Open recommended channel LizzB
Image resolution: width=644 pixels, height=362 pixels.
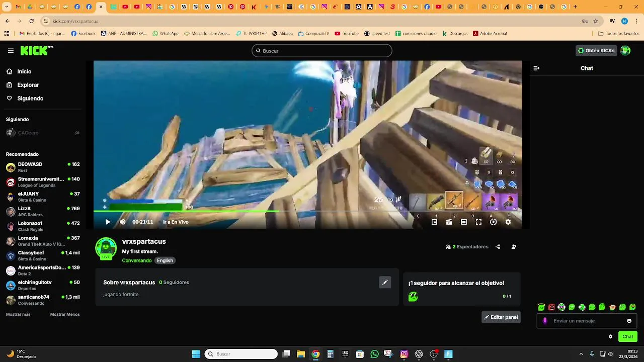(43, 212)
